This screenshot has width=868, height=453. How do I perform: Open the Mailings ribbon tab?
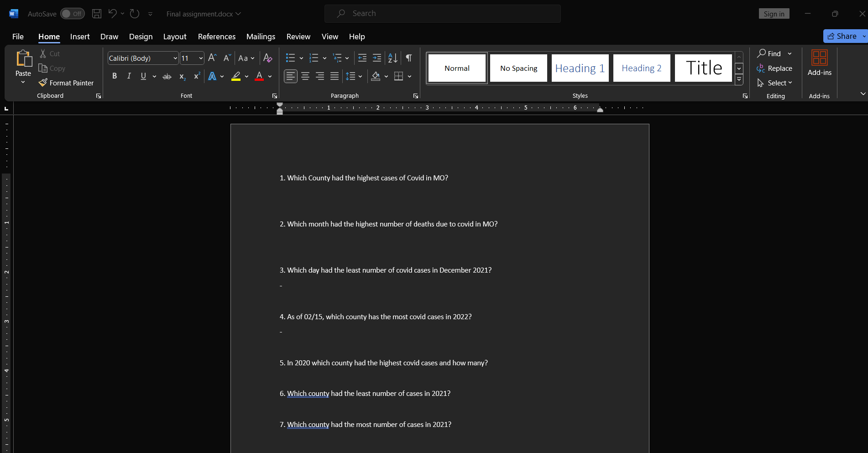[261, 37]
